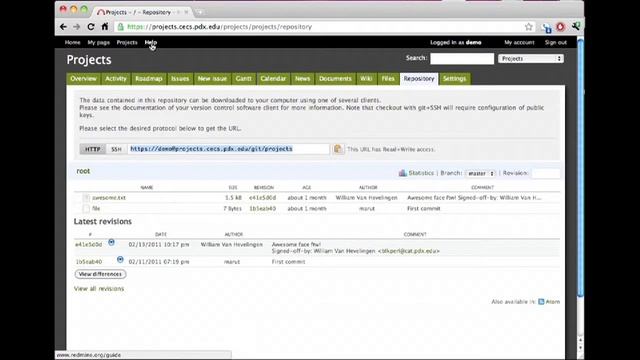
Task: Click the Atom feed icon
Action: 541,302
